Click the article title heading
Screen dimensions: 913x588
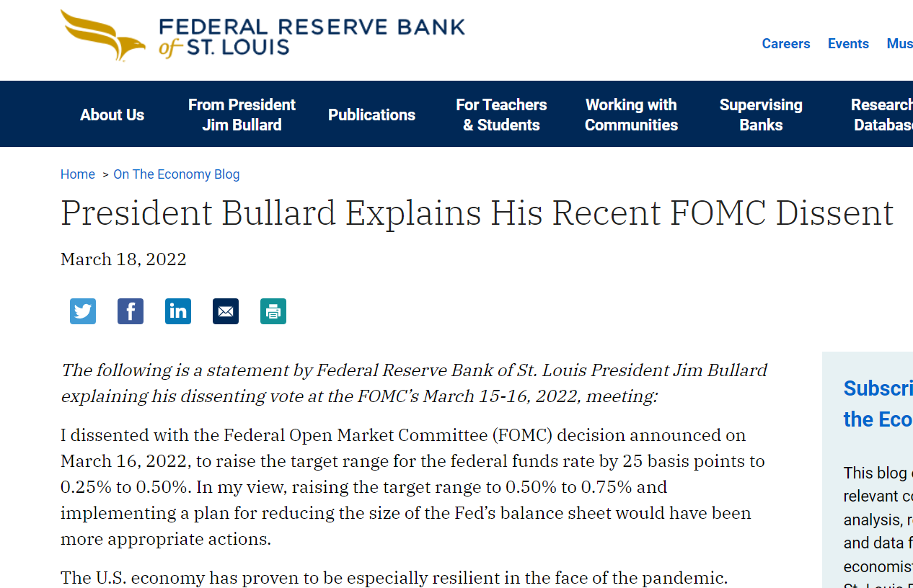(477, 213)
